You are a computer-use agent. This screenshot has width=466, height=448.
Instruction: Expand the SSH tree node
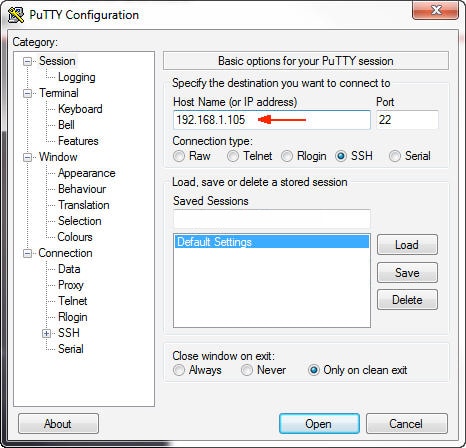click(x=46, y=333)
